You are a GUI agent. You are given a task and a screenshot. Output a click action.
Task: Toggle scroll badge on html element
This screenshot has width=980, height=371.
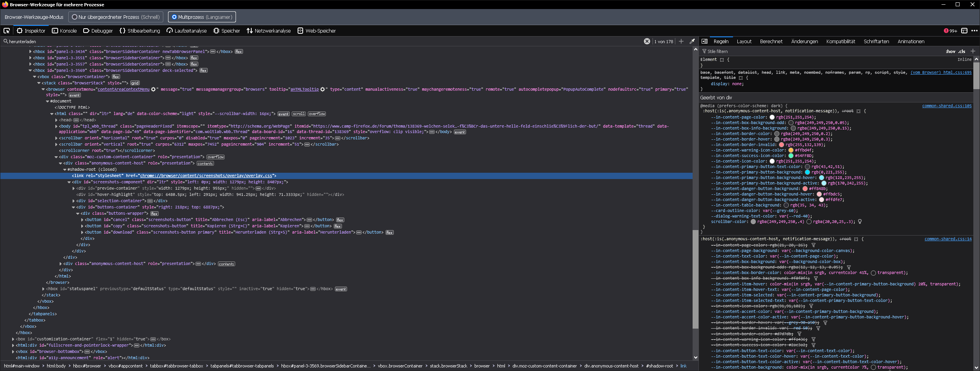[299, 114]
